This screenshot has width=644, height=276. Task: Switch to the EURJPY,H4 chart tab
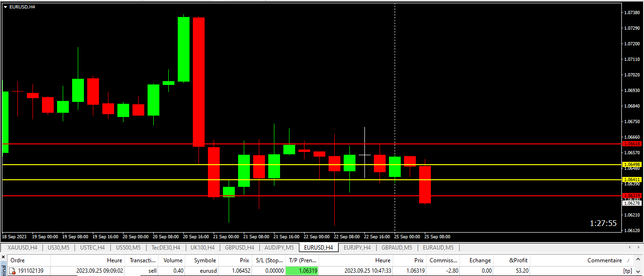(x=357, y=247)
